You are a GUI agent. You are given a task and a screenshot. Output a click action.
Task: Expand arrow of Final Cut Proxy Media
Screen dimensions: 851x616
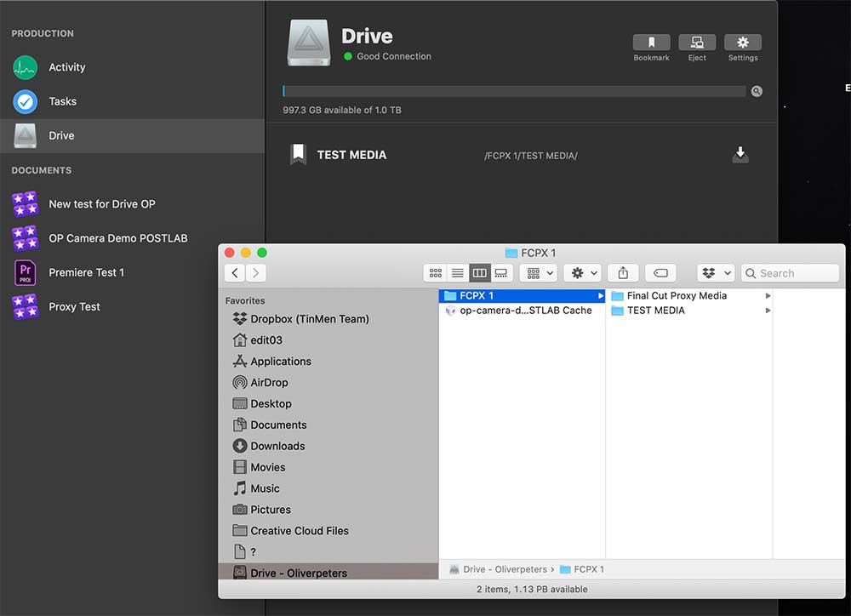pos(768,296)
